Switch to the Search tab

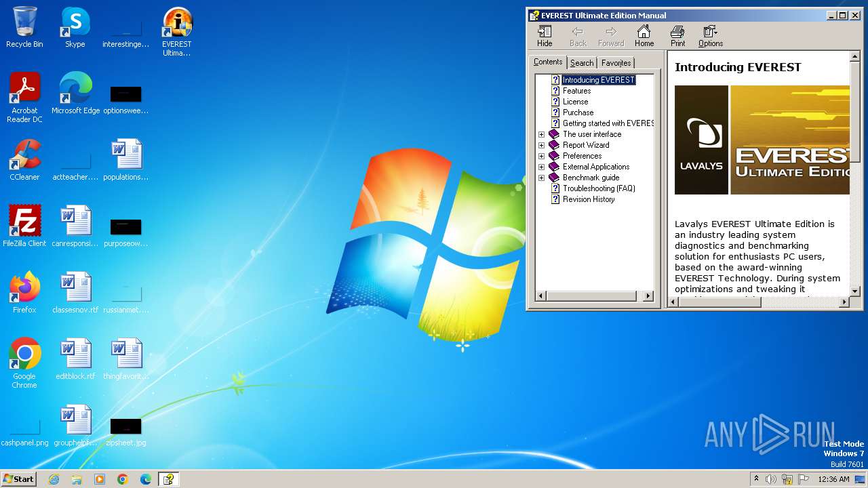[582, 63]
